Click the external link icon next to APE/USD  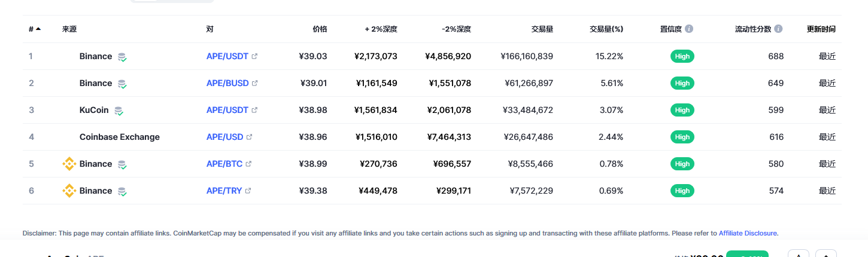(x=250, y=137)
